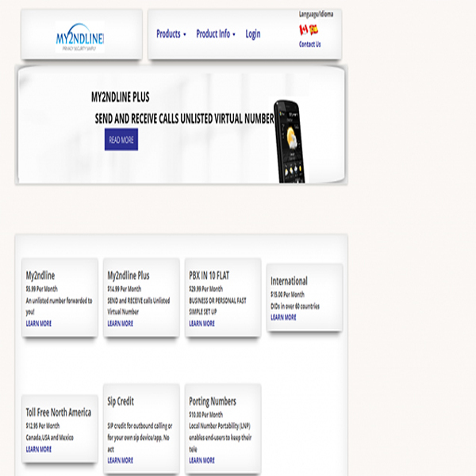
Task: Click the $14.99 Per Month price
Action: coord(125,289)
